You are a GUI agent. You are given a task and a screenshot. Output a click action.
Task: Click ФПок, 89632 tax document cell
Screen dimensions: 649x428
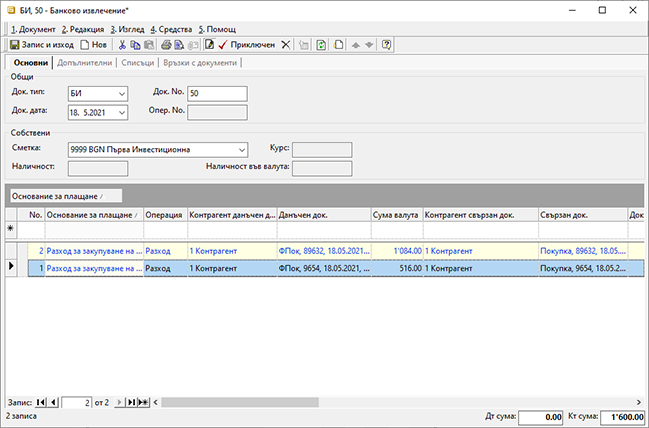pyautogui.click(x=324, y=251)
